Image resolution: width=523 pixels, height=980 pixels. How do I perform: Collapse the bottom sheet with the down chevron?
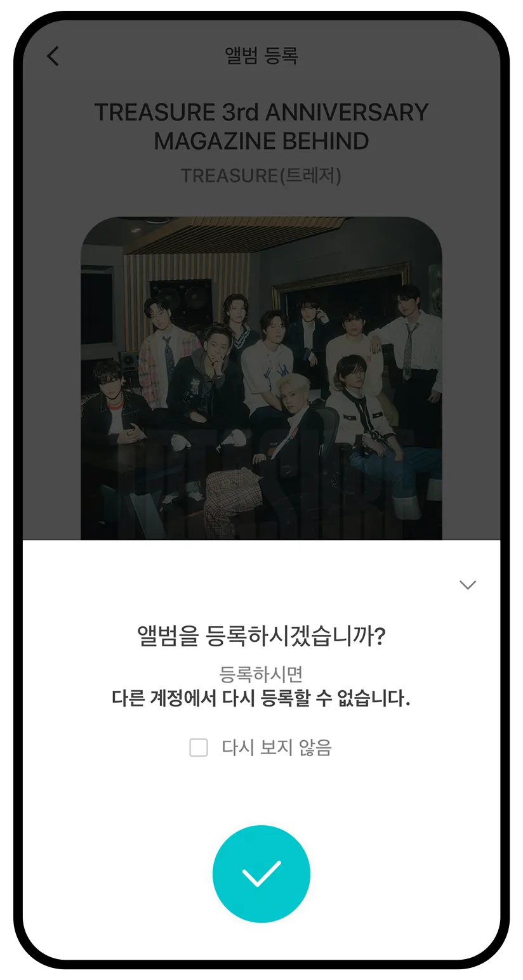(x=468, y=585)
